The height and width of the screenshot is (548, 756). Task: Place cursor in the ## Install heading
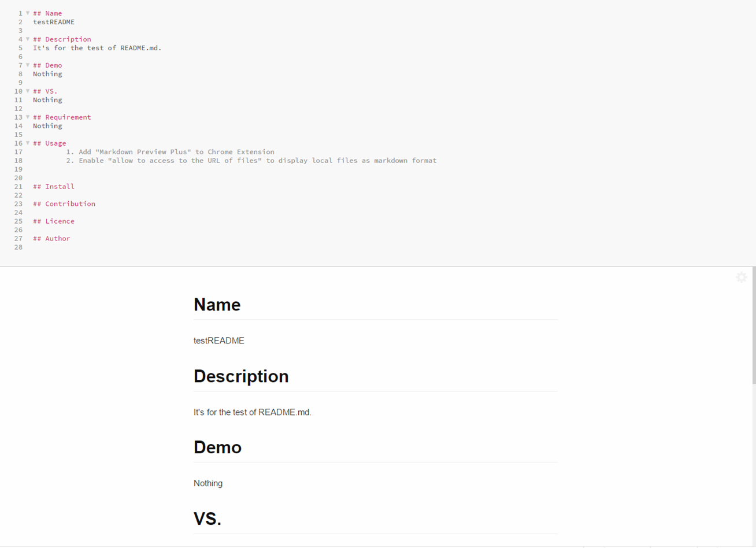(x=53, y=186)
